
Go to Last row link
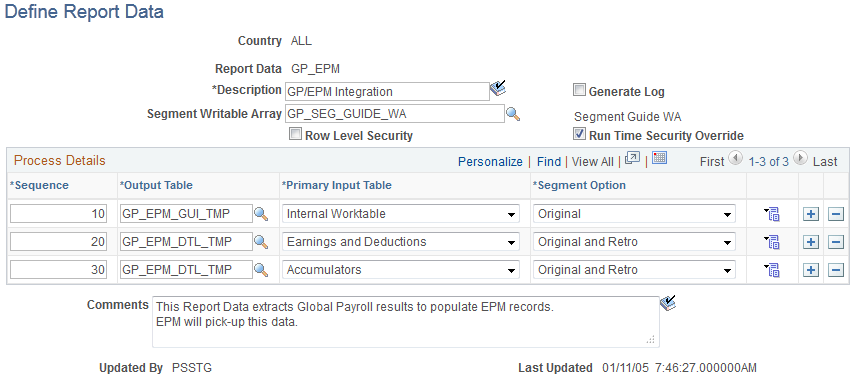[825, 161]
